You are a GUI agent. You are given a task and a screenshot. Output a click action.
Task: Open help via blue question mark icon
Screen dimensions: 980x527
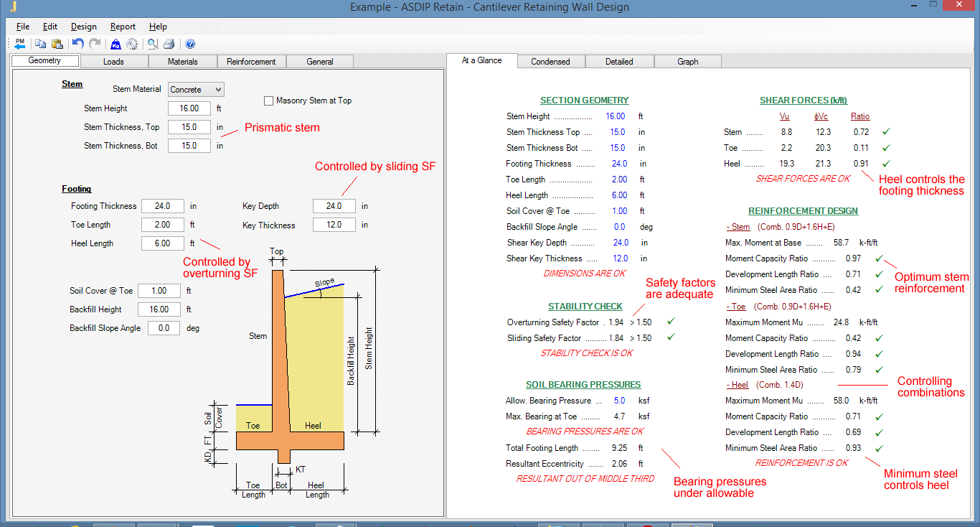pyautogui.click(x=190, y=44)
